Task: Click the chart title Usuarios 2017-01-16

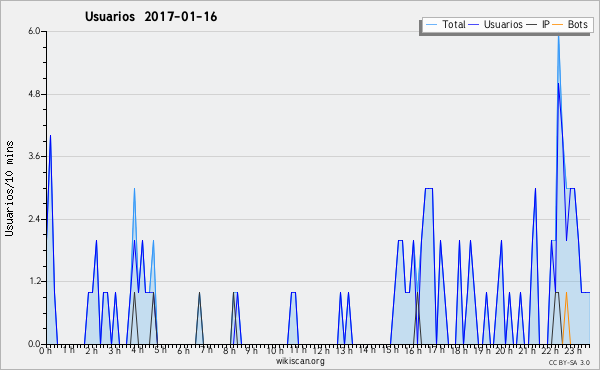Action: coord(151,16)
